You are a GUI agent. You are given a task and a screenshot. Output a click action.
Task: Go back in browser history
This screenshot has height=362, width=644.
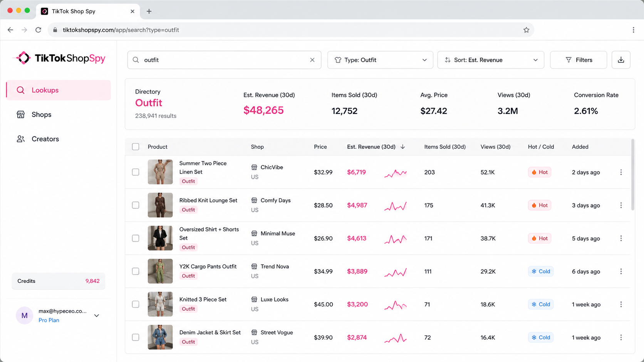tap(10, 30)
